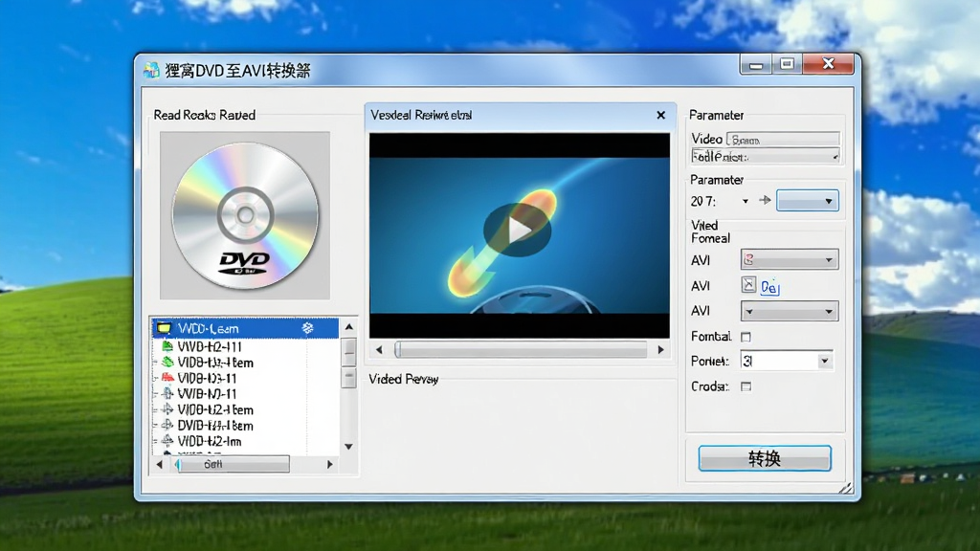The image size is (980, 551).
Task: Open the small dropdown arrow next to 20 7:
Action: point(745,201)
